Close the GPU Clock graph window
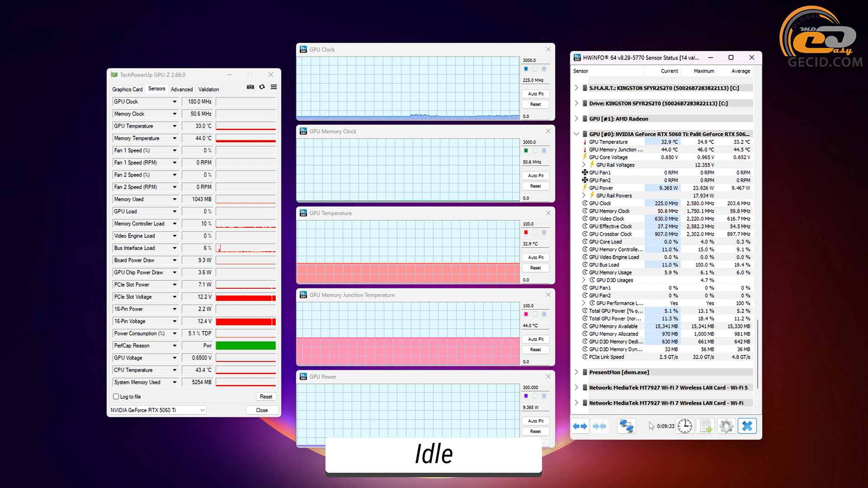The image size is (868, 488). click(548, 49)
